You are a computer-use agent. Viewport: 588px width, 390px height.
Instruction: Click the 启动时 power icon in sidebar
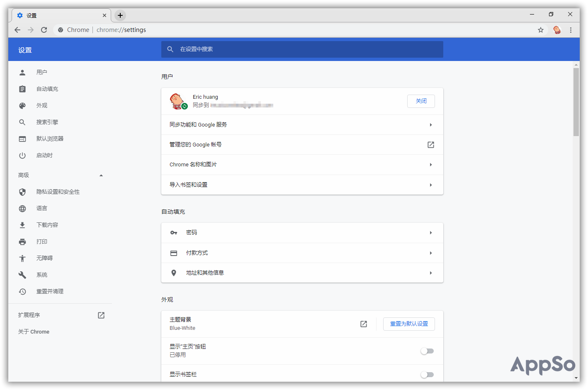22,156
